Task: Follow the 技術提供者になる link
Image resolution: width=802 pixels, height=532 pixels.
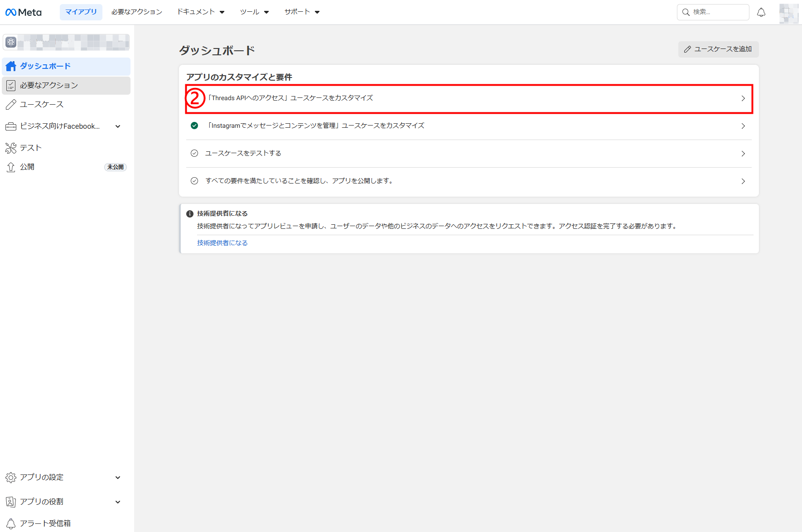Action: click(222, 243)
